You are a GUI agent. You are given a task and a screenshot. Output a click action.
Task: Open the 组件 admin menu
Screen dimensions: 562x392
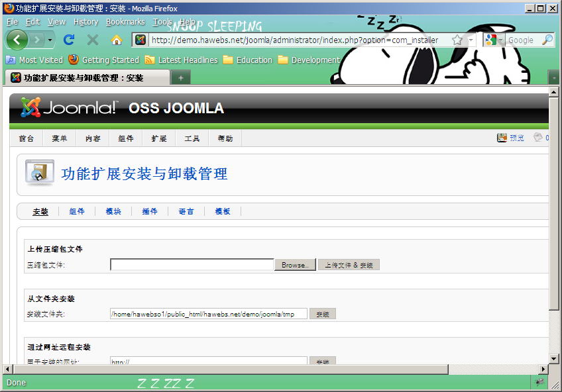click(x=126, y=138)
